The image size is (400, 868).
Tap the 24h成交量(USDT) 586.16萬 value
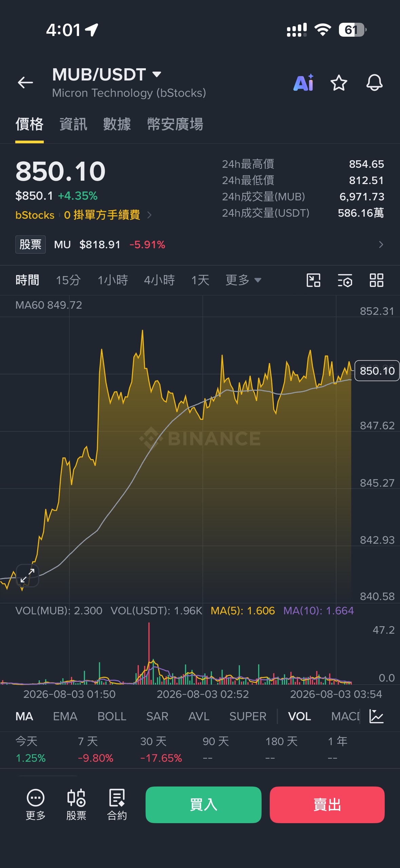pos(361,213)
